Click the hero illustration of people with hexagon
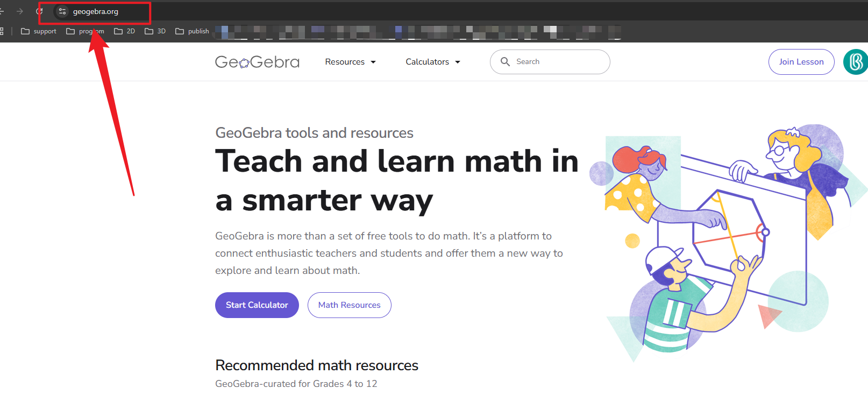 pyautogui.click(x=729, y=242)
